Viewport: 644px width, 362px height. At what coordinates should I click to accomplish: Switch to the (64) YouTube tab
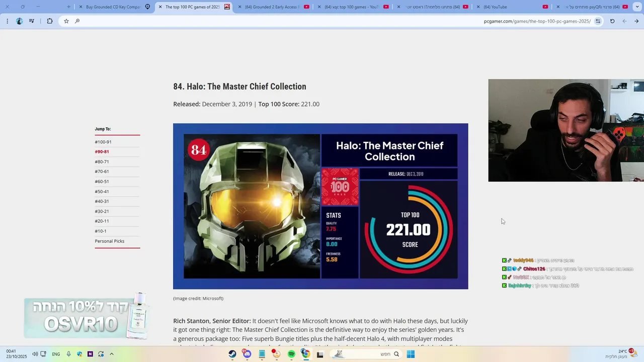coord(513,7)
